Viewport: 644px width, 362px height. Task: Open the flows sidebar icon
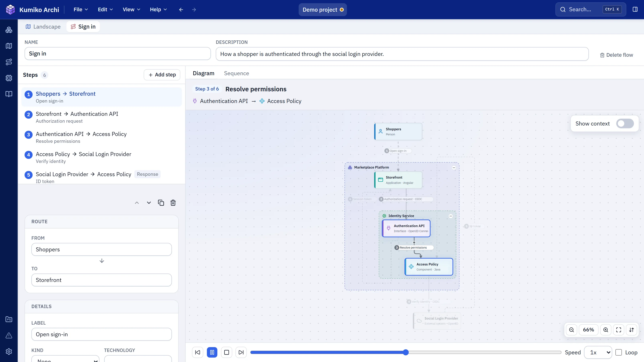click(x=9, y=62)
